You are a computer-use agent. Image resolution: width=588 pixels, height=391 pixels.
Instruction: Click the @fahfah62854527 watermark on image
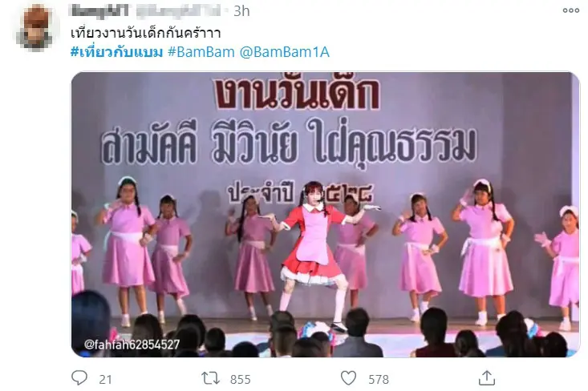coord(132,345)
